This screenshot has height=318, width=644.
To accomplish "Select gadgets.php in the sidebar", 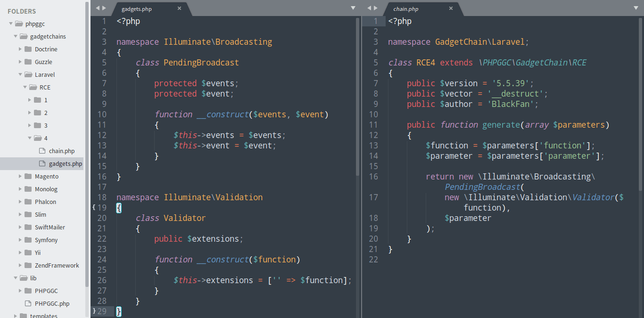I will [x=66, y=163].
